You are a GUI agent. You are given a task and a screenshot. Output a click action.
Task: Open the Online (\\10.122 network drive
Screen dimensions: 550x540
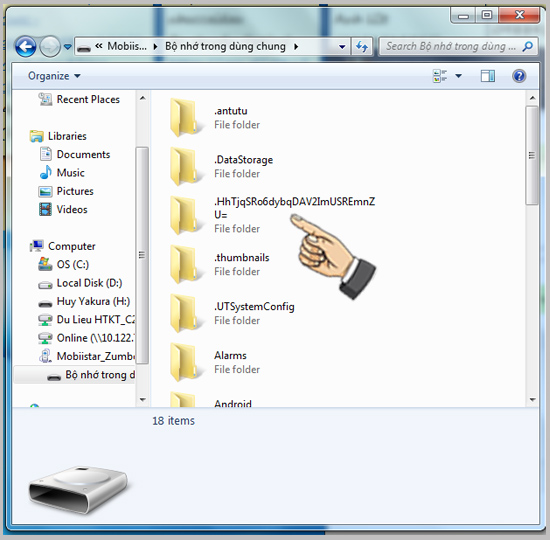coord(95,338)
